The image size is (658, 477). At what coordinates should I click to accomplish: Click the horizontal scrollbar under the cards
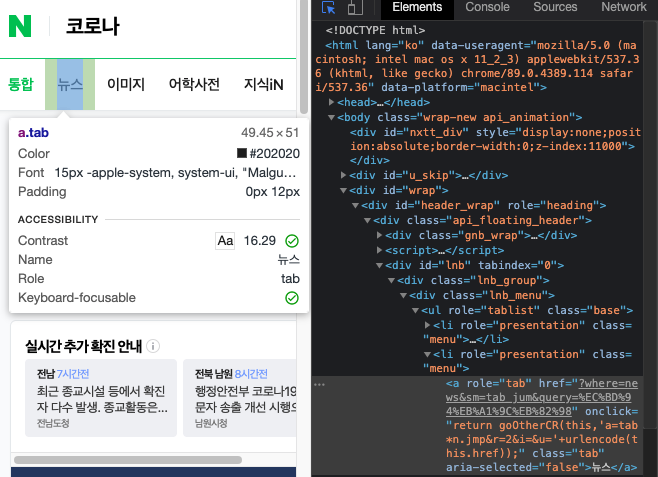click(x=128, y=460)
